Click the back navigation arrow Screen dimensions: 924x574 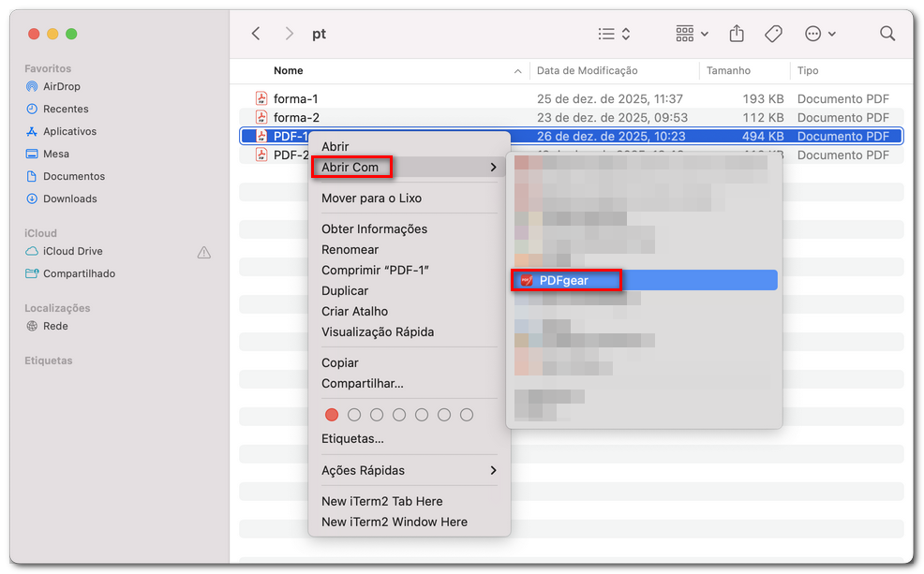[x=256, y=33]
